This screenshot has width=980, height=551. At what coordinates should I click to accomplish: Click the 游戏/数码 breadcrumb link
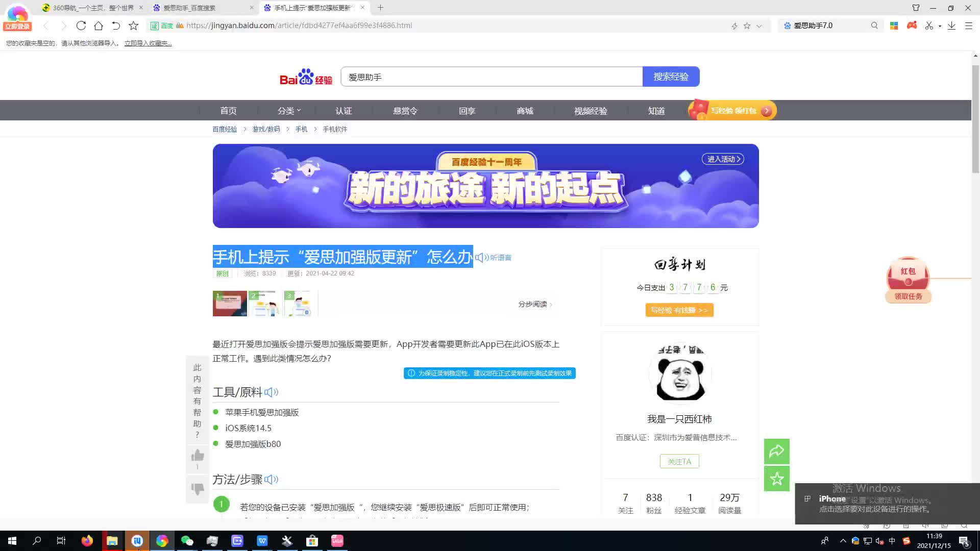pos(266,129)
